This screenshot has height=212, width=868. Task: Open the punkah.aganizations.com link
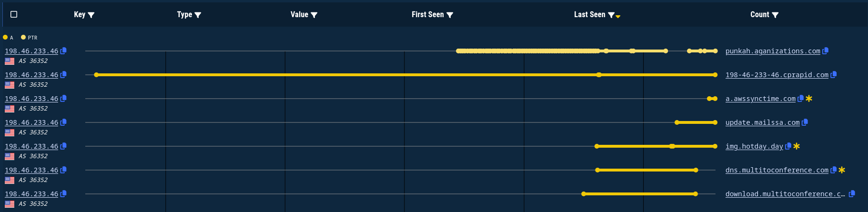point(773,51)
